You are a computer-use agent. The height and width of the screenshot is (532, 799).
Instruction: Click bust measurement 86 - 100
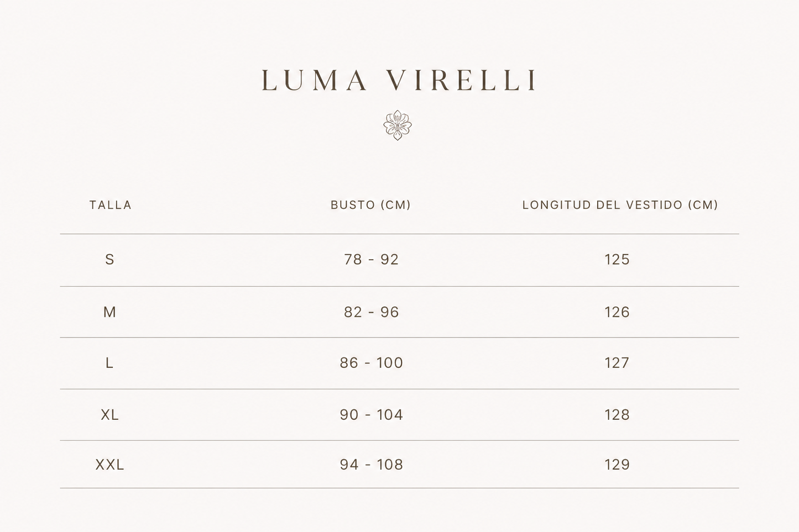[x=372, y=363]
